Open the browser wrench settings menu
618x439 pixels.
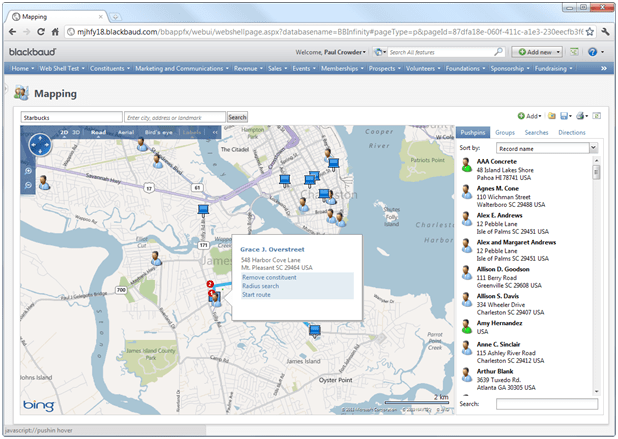tap(606, 32)
